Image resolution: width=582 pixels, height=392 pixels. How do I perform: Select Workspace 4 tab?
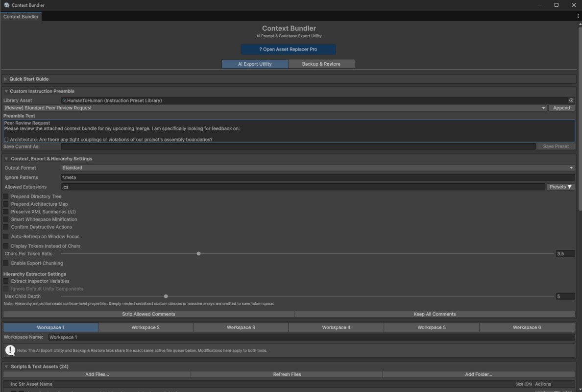(x=336, y=327)
